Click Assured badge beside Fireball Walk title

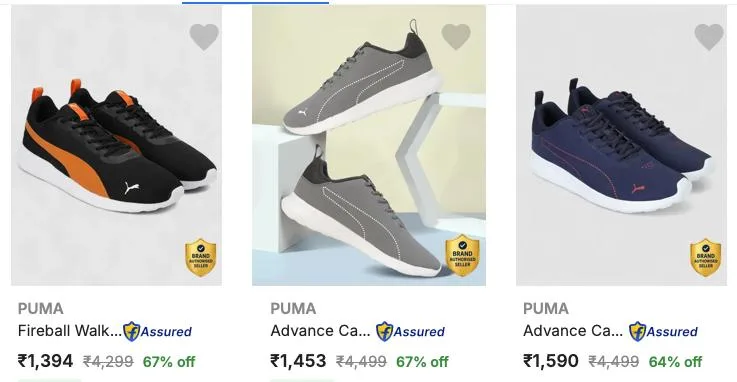click(157, 331)
